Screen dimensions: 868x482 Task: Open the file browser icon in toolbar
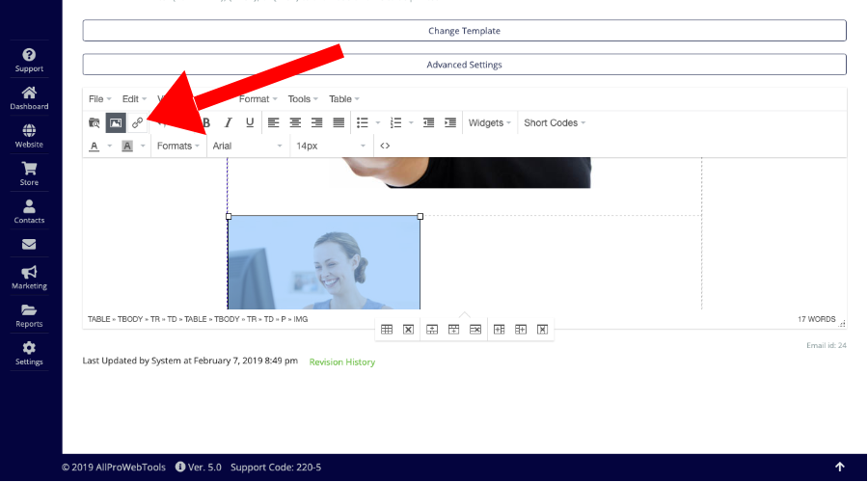(94, 122)
